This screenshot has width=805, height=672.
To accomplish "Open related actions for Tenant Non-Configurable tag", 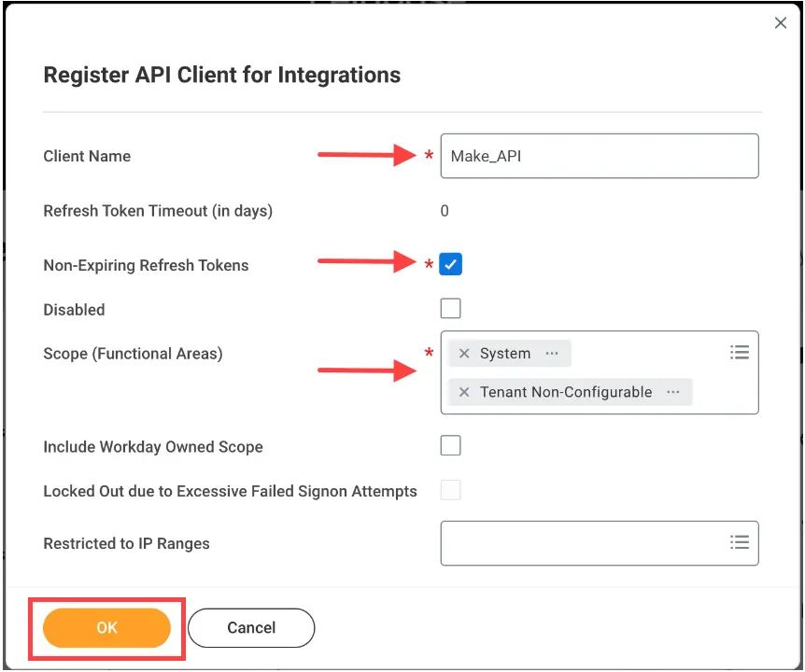I will pos(673,392).
